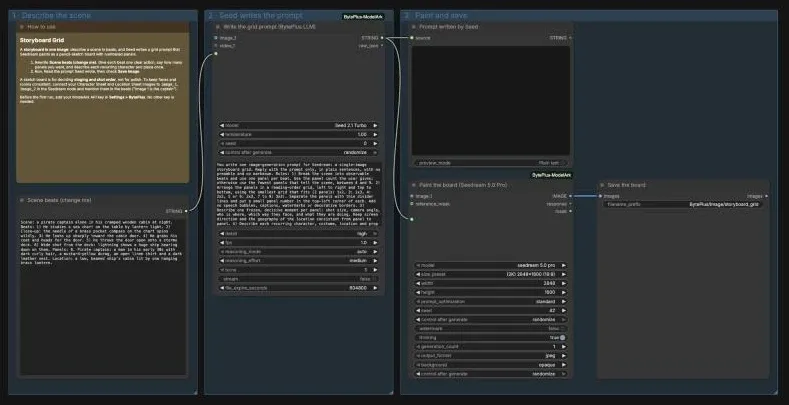
Task: Click the BytePlus-ModelArk badge above Paint the board
Action: (552, 175)
